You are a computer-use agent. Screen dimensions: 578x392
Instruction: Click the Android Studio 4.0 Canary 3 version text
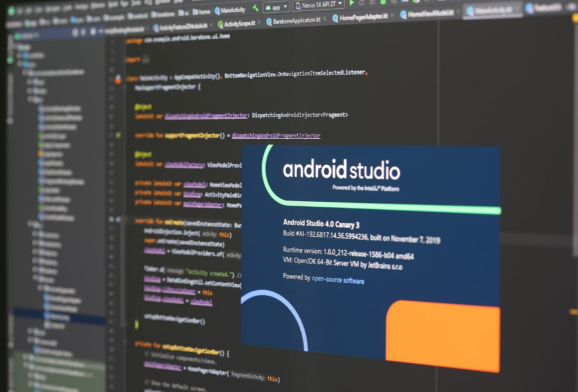(321, 225)
